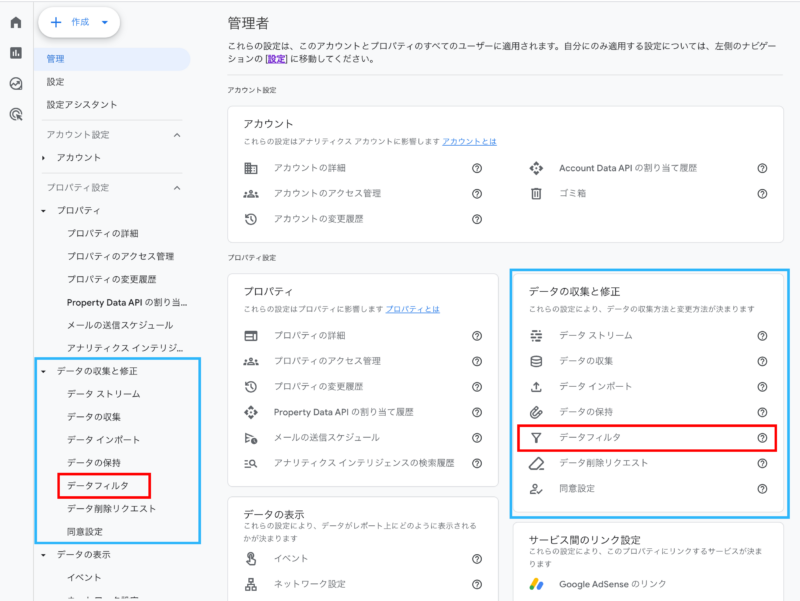The height and width of the screenshot is (601, 800).
Task: Click the consent icon next to 同意設定
Action: (x=536, y=487)
